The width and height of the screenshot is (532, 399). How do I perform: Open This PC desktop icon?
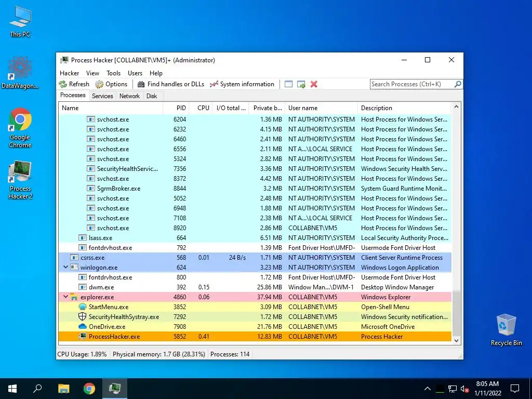click(x=20, y=21)
